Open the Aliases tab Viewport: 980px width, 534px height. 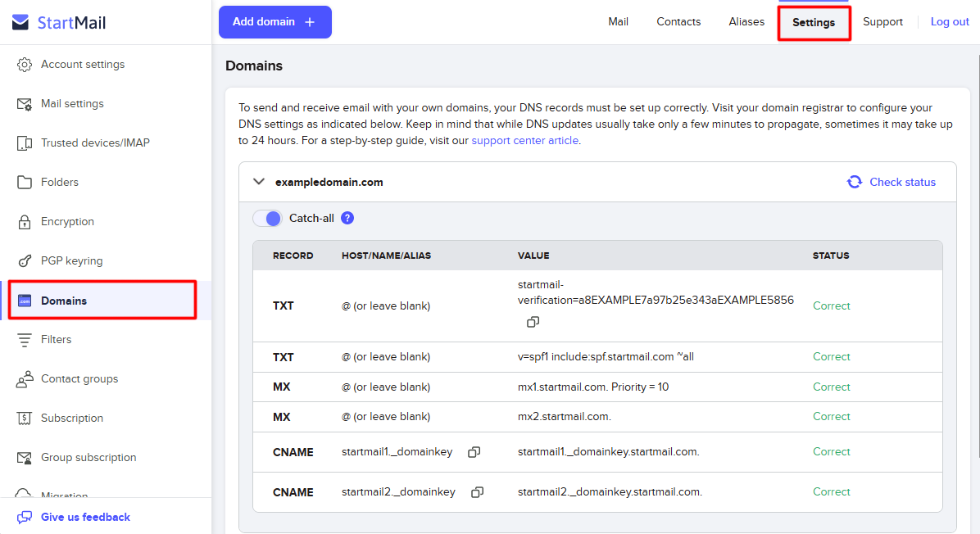coord(746,22)
